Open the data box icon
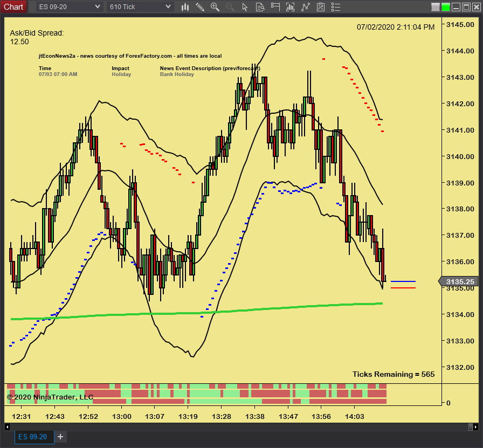 [260, 7]
